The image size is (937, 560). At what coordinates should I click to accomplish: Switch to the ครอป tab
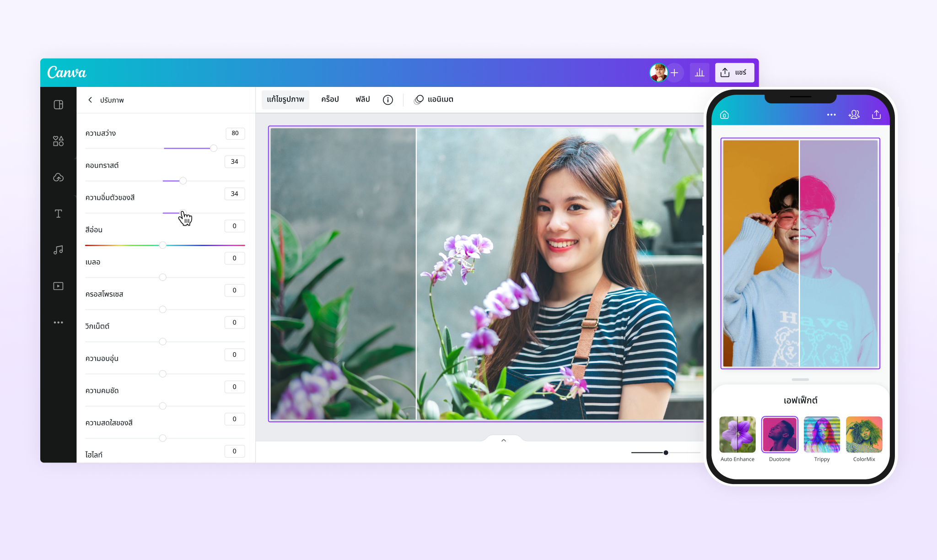pos(330,99)
